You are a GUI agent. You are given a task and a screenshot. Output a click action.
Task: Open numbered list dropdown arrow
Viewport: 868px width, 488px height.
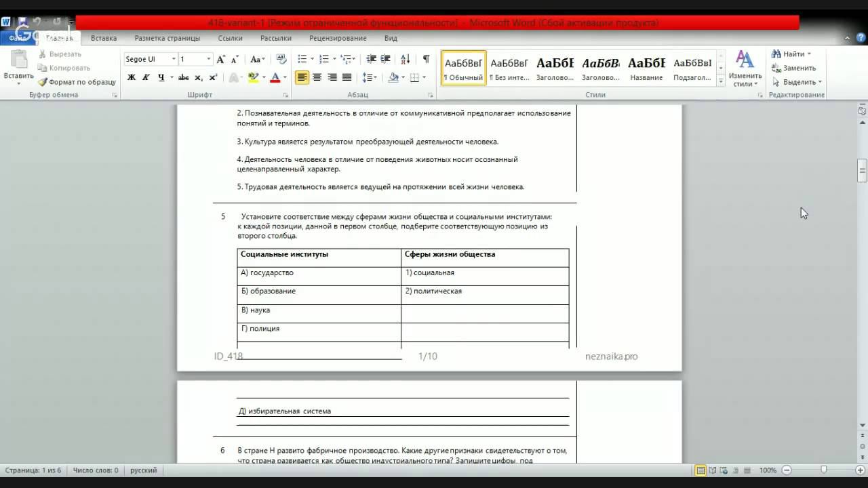coord(334,59)
